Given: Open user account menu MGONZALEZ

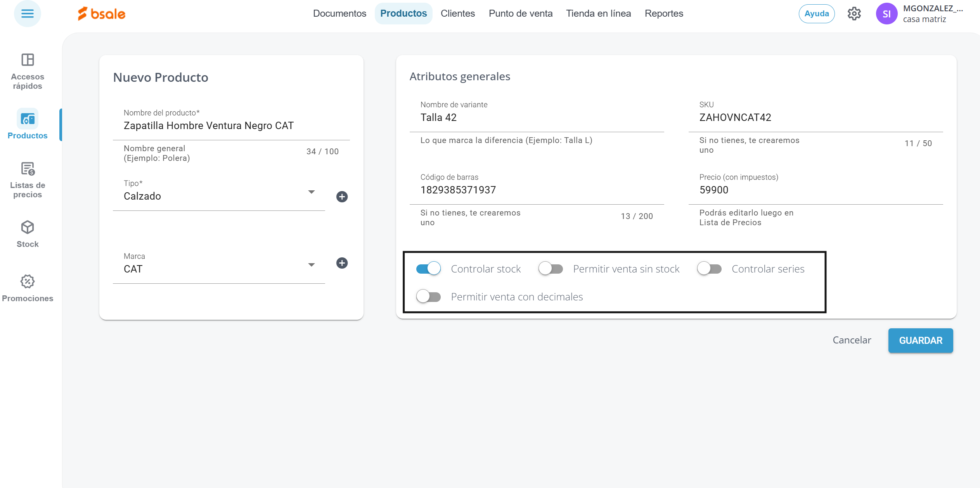Looking at the screenshot, I should click(919, 14).
